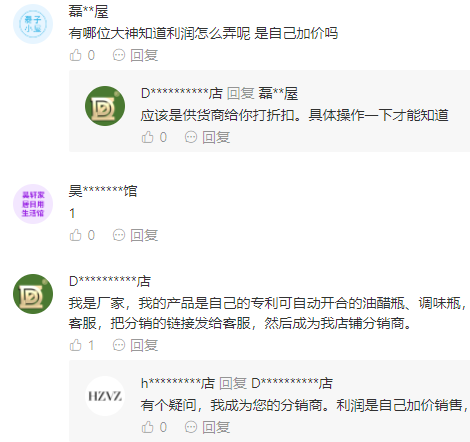Viewport: 470px width, 442px height.
Task: Click the HZVZ avatar
Action: click(x=105, y=396)
